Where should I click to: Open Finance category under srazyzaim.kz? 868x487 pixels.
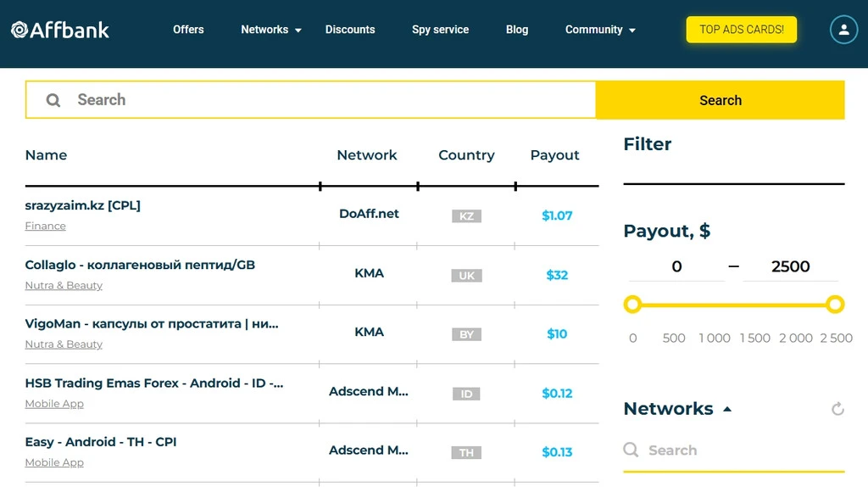click(x=46, y=226)
